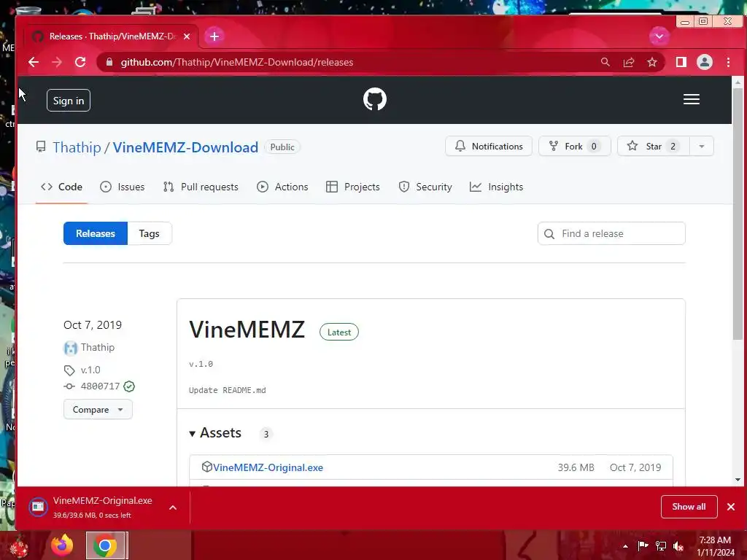The width and height of the screenshot is (747, 560).
Task: Close the downloads bar
Action: [x=731, y=507]
